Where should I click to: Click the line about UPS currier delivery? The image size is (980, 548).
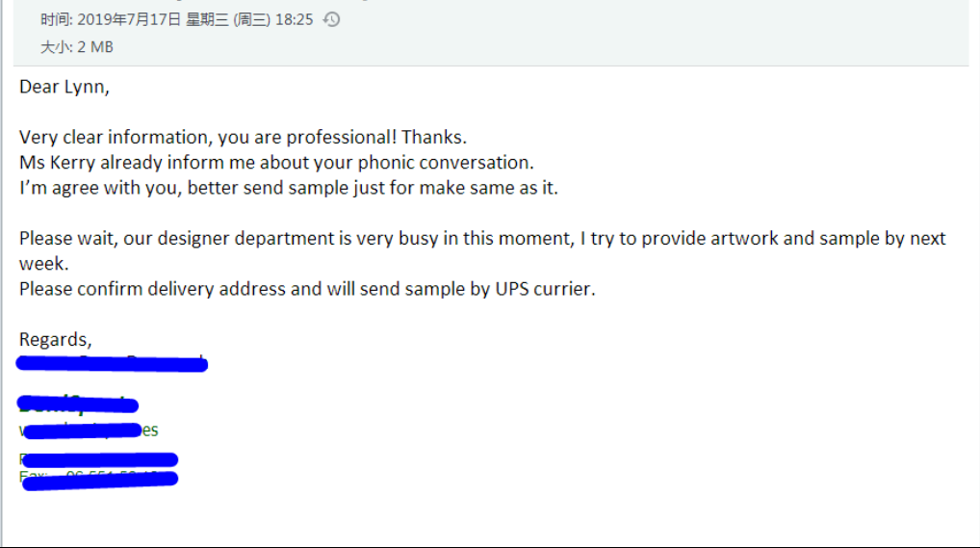[x=307, y=289]
